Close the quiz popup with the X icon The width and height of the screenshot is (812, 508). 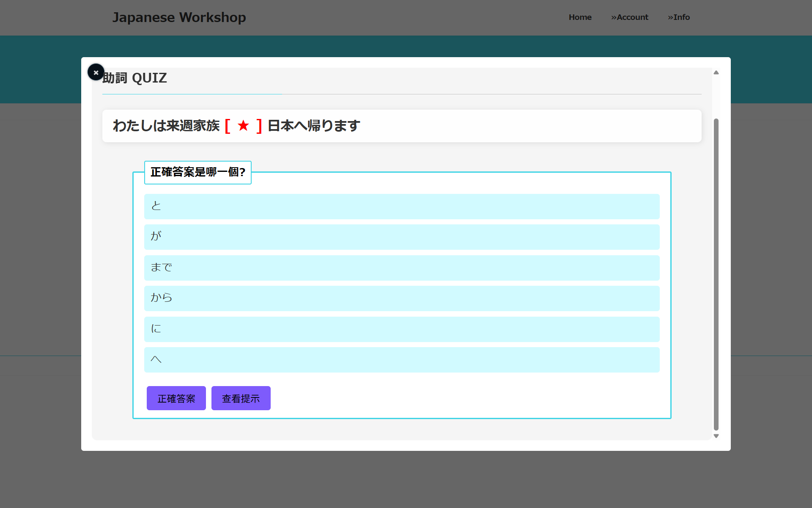coord(96,72)
